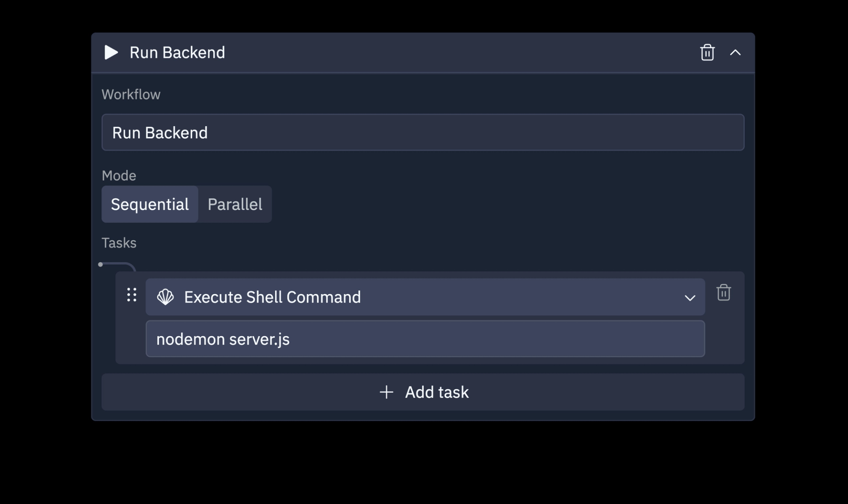The height and width of the screenshot is (504, 848).
Task: Click the plus icon inside Add task
Action: pyautogui.click(x=386, y=392)
